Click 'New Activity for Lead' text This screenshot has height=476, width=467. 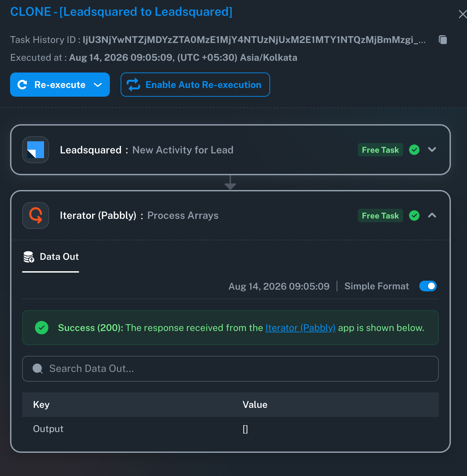point(183,150)
